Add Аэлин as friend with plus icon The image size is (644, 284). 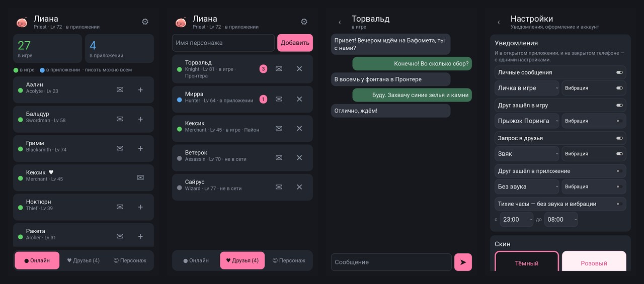pos(140,90)
